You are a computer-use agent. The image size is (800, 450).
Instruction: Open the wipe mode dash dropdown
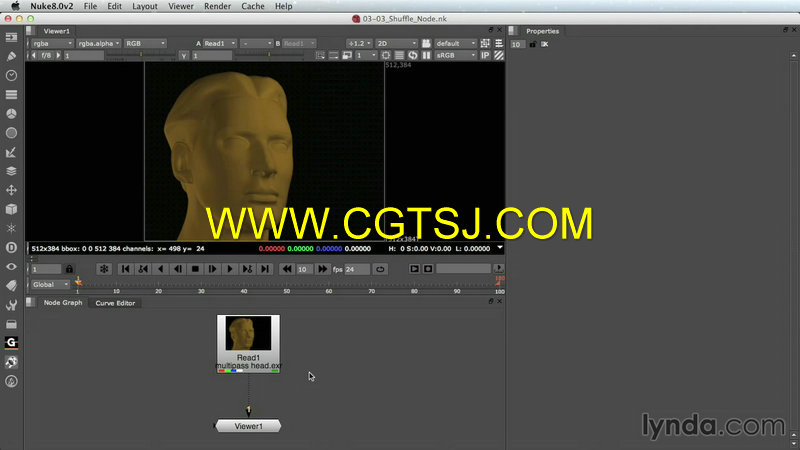coord(257,43)
